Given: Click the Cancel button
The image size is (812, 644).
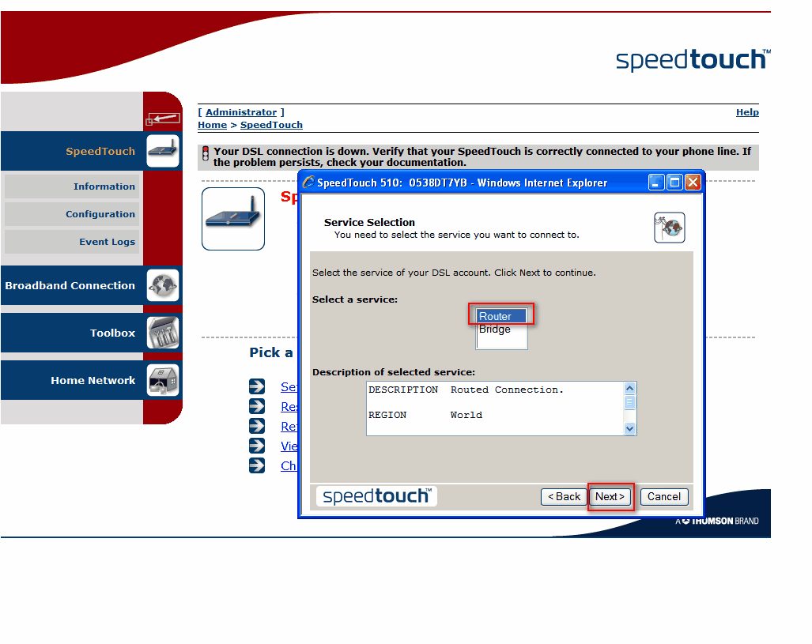Looking at the screenshot, I should click(664, 496).
